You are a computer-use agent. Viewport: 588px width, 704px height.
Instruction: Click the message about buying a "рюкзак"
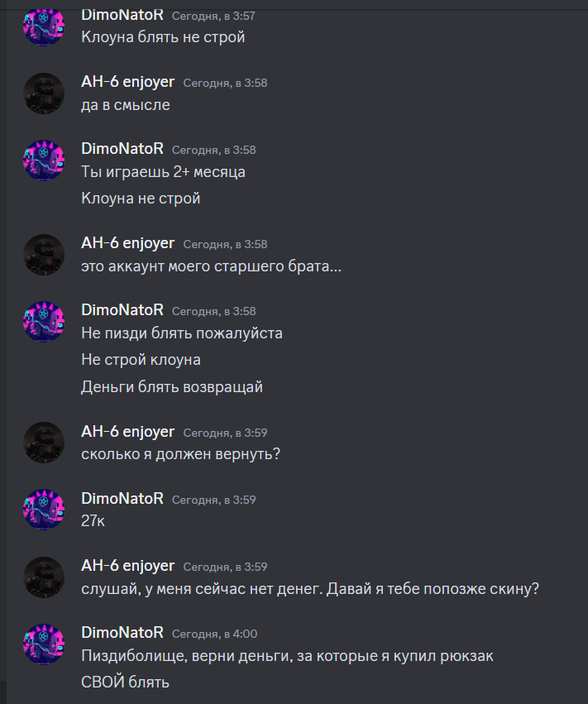(287, 656)
